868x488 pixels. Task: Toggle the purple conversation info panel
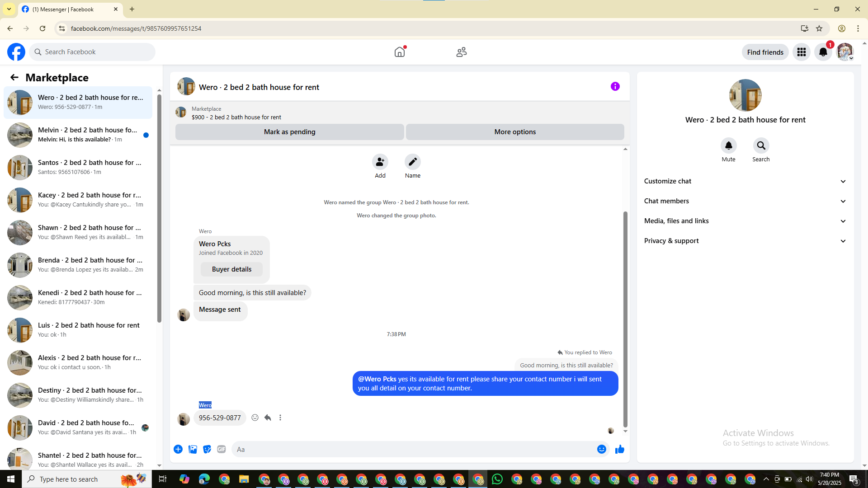pos(615,86)
